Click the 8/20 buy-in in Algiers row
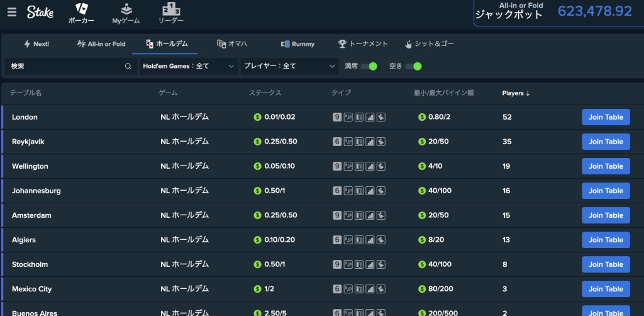Image resolution: width=644 pixels, height=316 pixels. coord(436,240)
